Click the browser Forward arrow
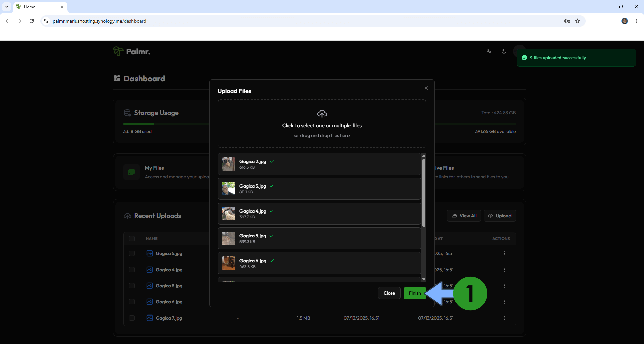644x344 pixels. (x=19, y=21)
